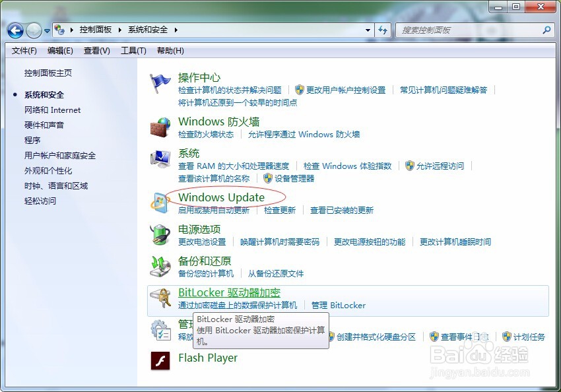Open the Administrative Tools gear icon
This screenshot has height=392, width=561.
160,330
